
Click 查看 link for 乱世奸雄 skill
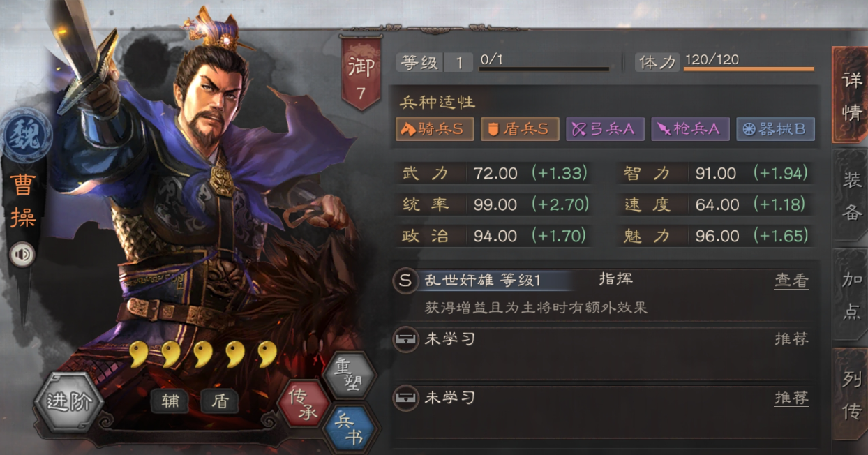click(x=791, y=281)
